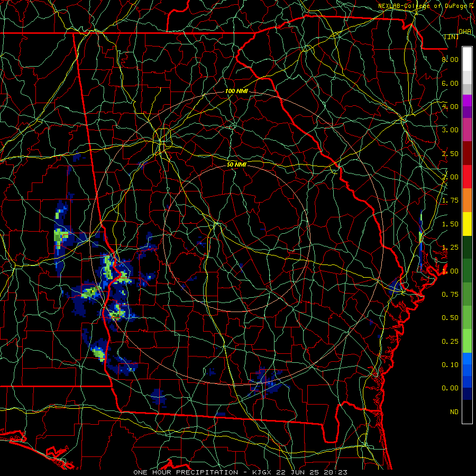The height and width of the screenshot is (476, 476).
Task: Click the '0.25' legend value
Action: click(450, 342)
